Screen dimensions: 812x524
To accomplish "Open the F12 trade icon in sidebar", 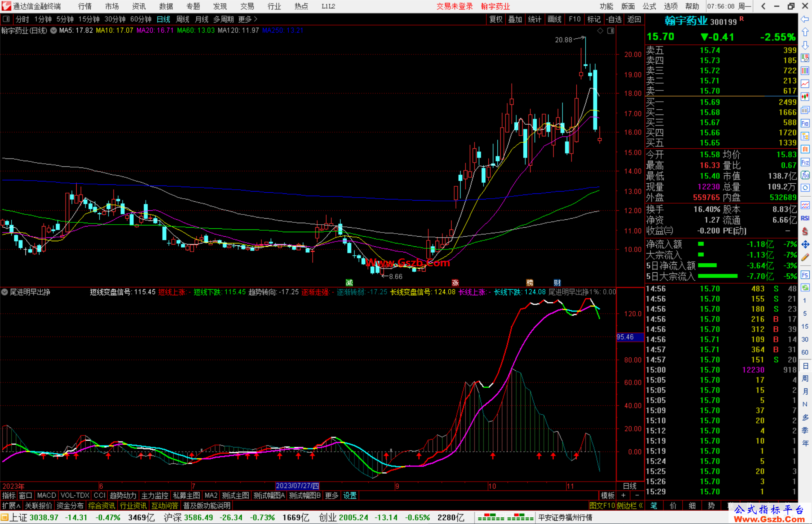I will [805, 162].
